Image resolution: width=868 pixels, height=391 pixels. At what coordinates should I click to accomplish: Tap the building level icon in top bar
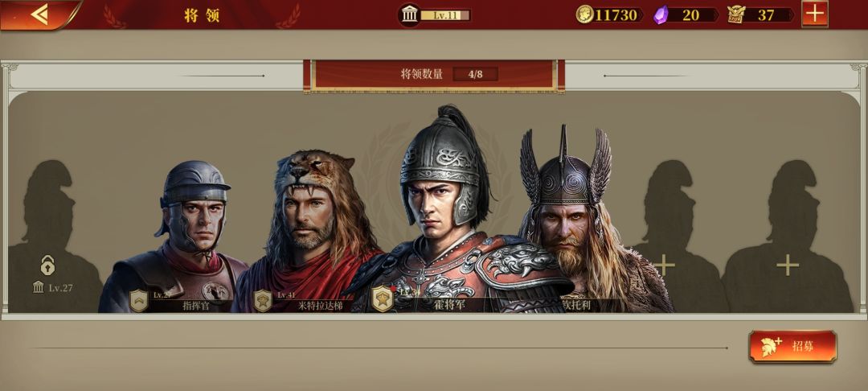coord(410,15)
